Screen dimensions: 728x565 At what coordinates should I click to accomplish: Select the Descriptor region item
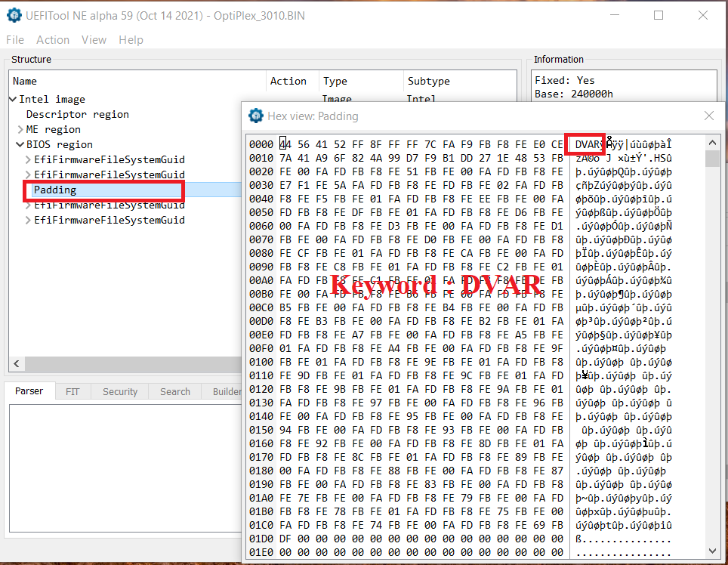click(x=78, y=114)
